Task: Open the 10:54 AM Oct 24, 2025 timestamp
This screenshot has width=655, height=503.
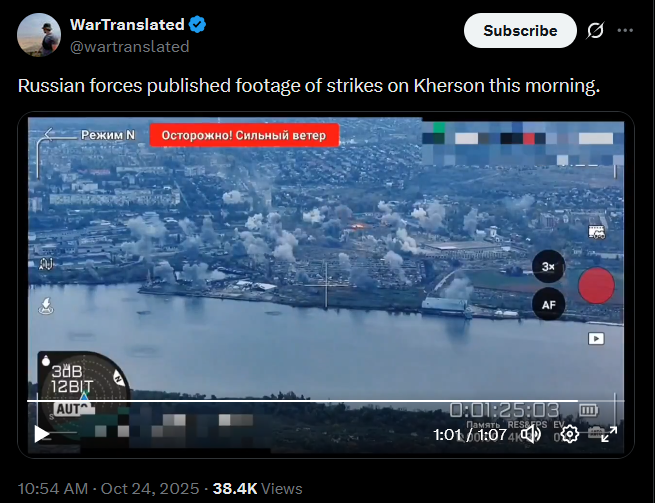Action: pos(108,488)
